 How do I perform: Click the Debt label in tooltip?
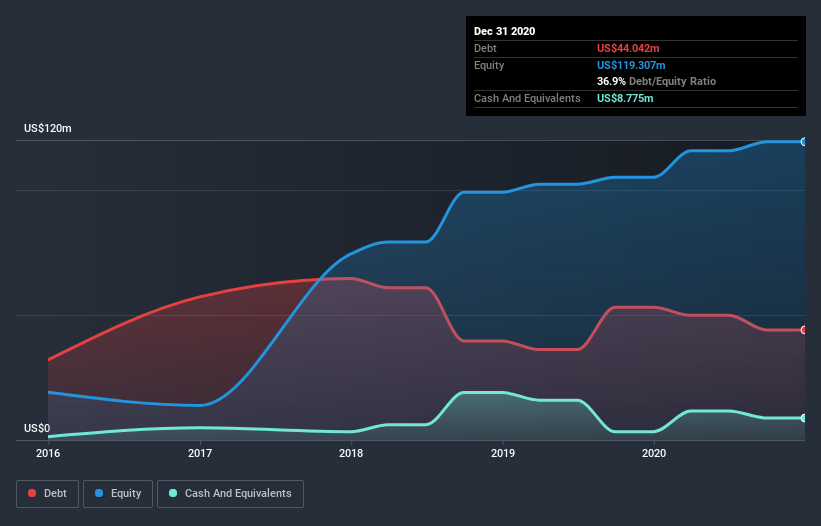(485, 48)
